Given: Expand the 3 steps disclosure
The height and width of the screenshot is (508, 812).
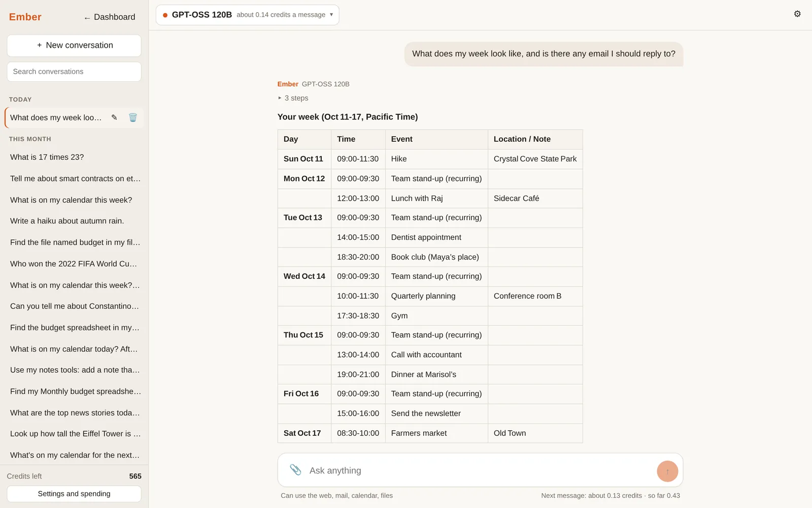Looking at the screenshot, I should [x=293, y=98].
